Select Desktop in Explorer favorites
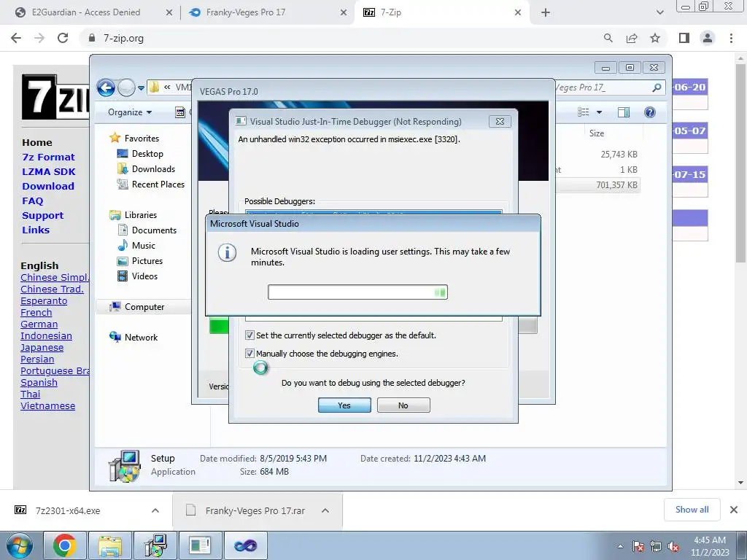 (x=147, y=154)
